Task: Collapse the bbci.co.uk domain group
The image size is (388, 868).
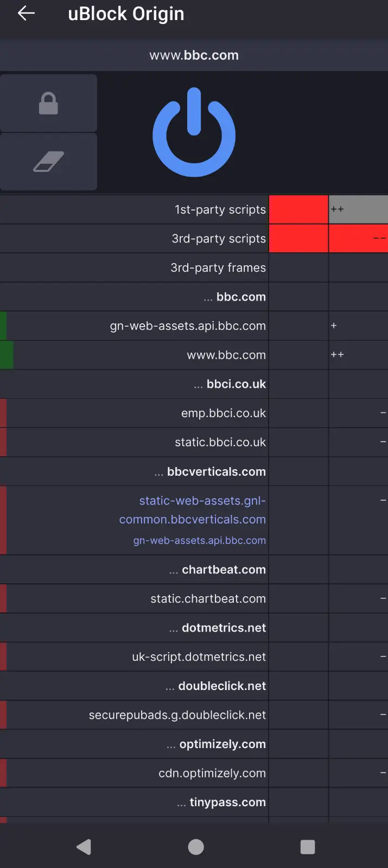Action: [134, 384]
